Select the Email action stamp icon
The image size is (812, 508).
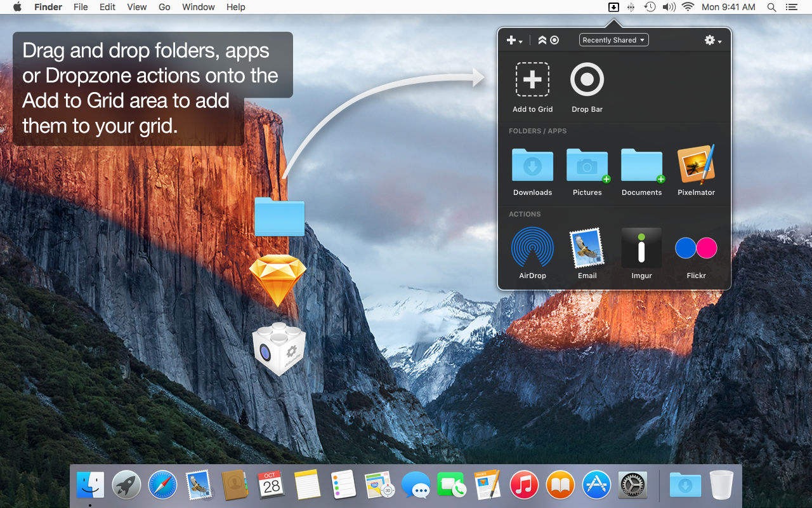coord(587,248)
